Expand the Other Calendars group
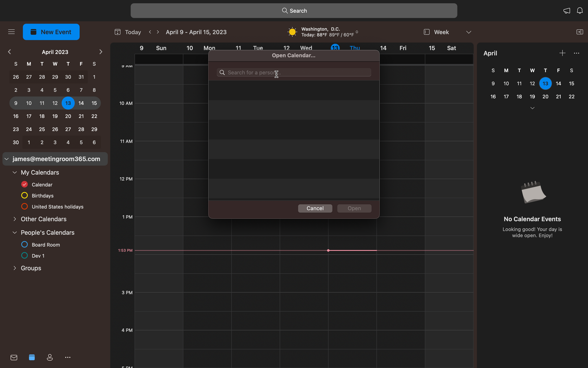The width and height of the screenshot is (588, 368). (x=14, y=219)
